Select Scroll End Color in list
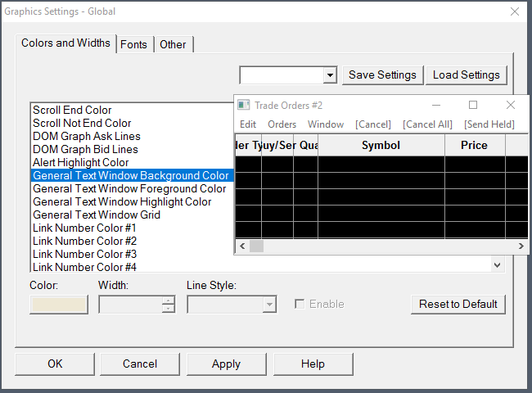Viewport: 532px width, 393px height. point(133,110)
